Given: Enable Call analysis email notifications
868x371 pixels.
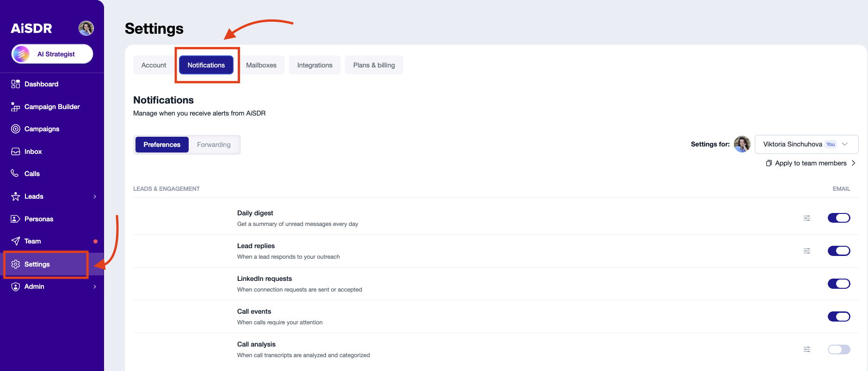Looking at the screenshot, I should pos(839,349).
